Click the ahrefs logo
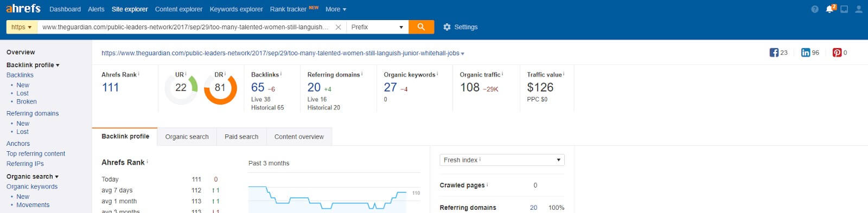Image resolution: width=868 pixels, height=213 pixels. point(23,9)
